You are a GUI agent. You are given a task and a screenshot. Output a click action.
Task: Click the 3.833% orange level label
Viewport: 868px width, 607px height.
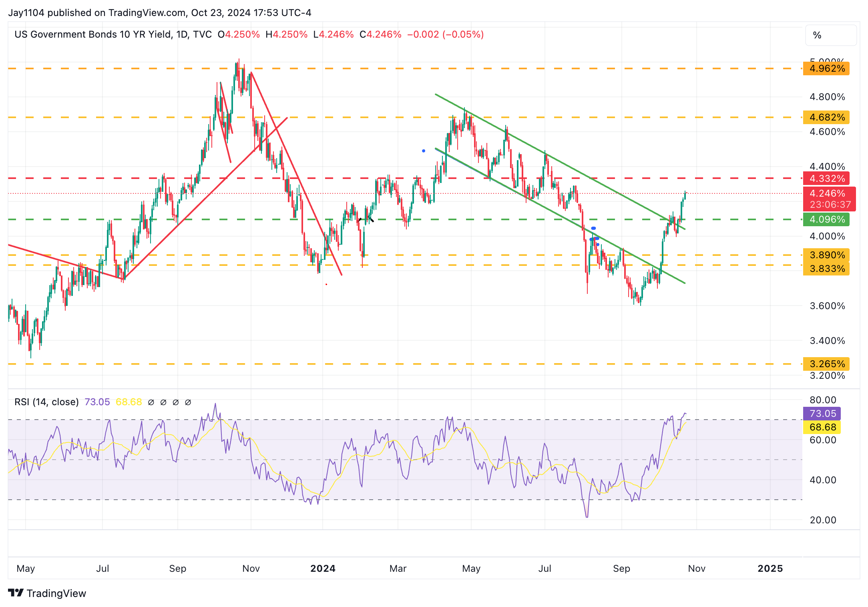click(x=826, y=269)
